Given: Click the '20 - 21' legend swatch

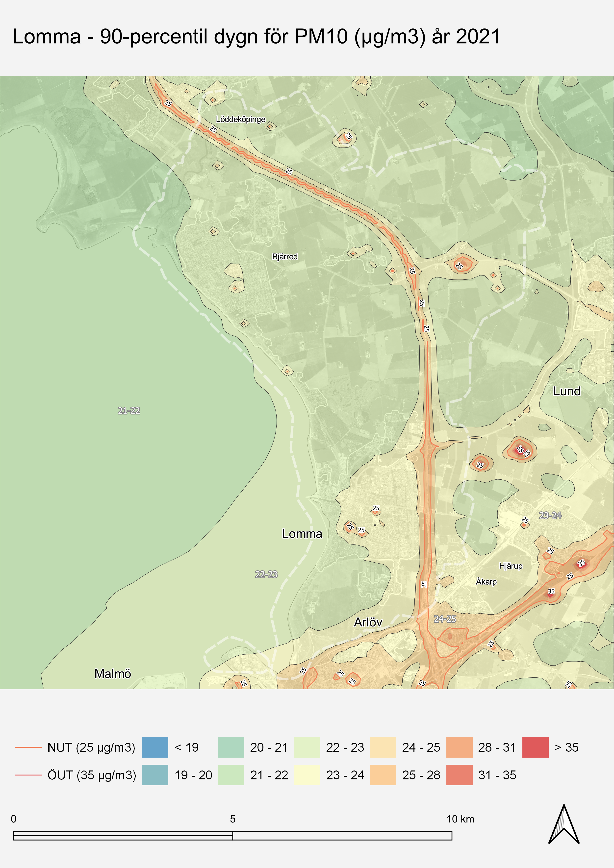Looking at the screenshot, I should (231, 747).
